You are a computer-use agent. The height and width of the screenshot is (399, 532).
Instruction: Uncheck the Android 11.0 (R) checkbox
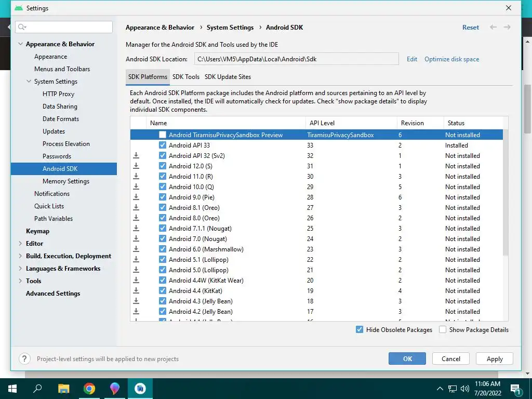pyautogui.click(x=163, y=177)
